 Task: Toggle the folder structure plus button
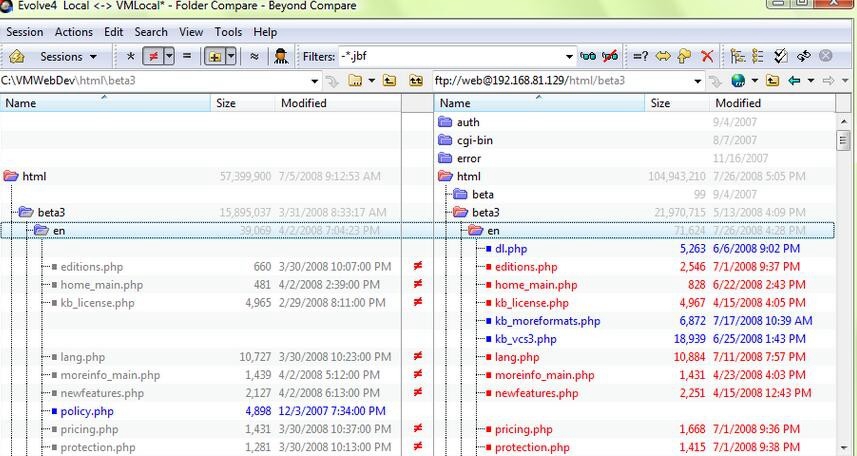pos(215,56)
